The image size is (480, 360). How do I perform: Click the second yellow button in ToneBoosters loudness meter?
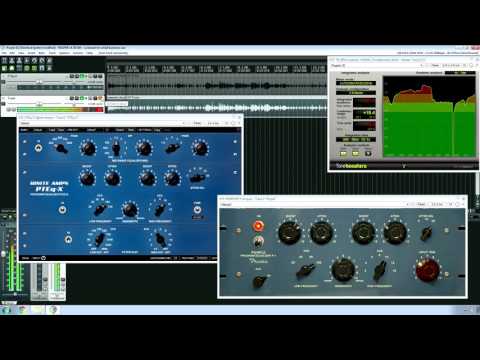[355, 154]
